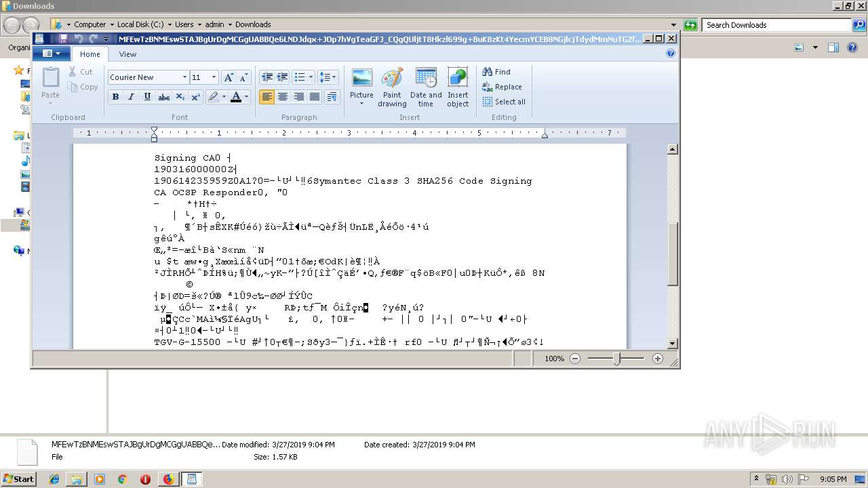Switch to the Home ribbon tab
Viewport: 868px width, 488px height.
click(x=90, y=54)
